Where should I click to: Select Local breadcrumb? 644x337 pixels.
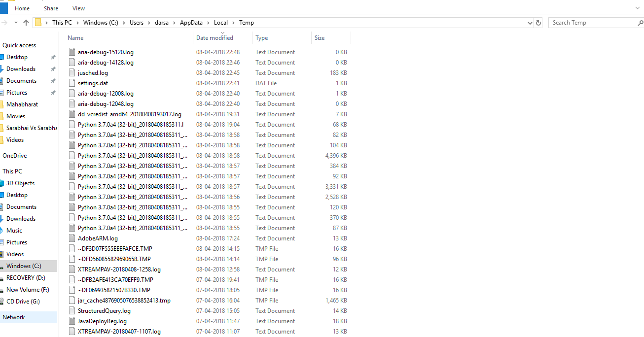click(221, 23)
